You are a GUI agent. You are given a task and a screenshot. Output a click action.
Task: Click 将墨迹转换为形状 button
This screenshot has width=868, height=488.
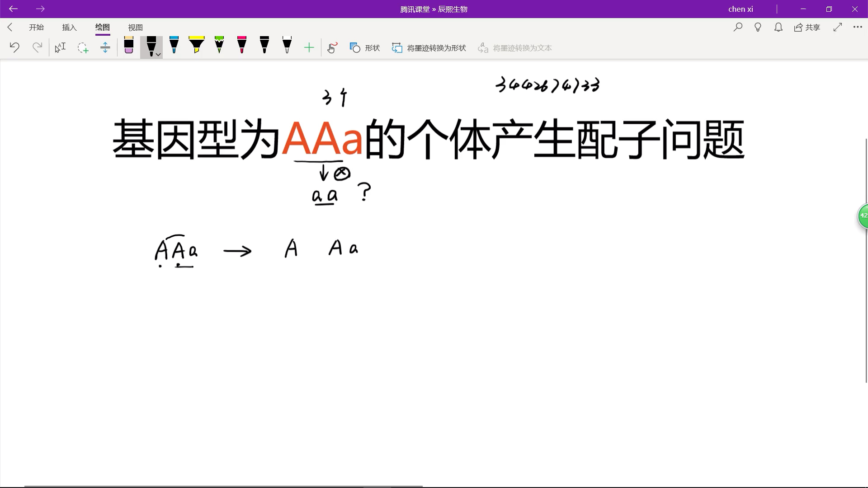[x=429, y=47]
